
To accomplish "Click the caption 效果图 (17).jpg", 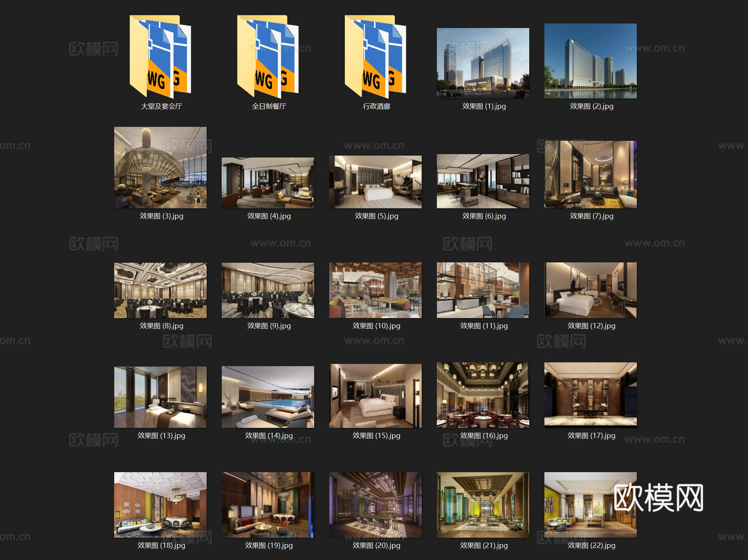I will pos(592,436).
